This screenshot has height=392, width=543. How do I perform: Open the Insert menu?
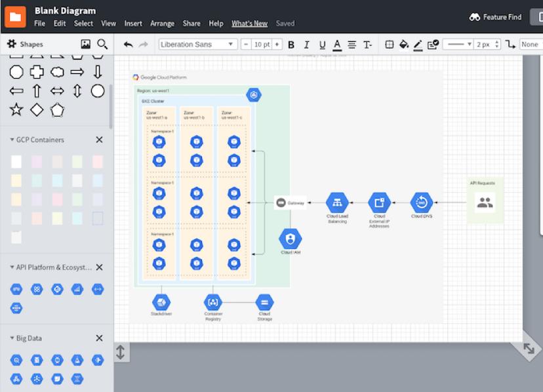[x=133, y=24]
